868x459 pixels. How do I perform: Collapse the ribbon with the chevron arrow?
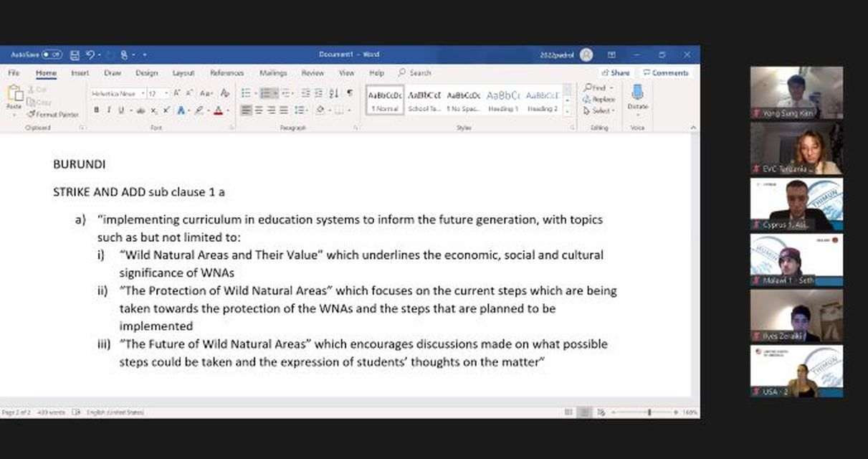click(692, 128)
